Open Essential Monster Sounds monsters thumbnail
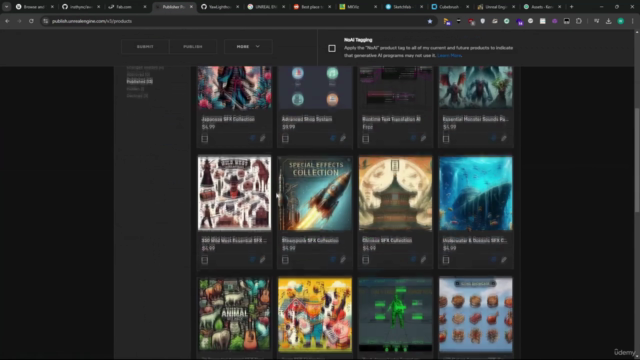The height and width of the screenshot is (360, 640). coord(476,87)
